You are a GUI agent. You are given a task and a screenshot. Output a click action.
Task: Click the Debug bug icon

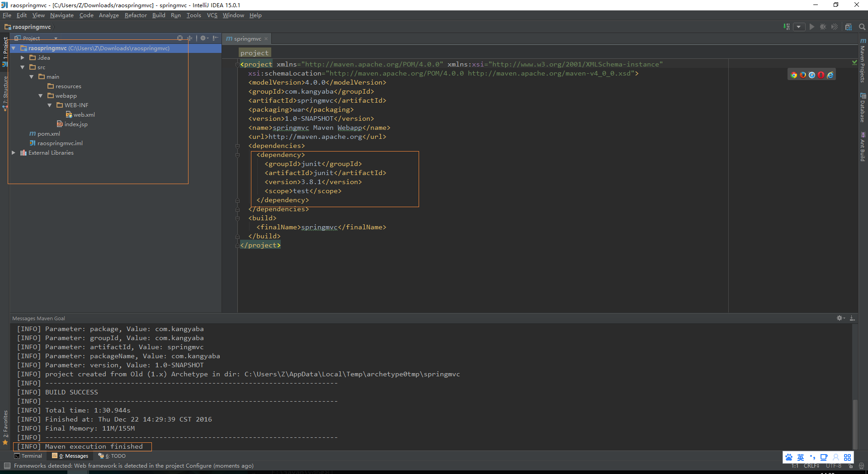coord(823,27)
